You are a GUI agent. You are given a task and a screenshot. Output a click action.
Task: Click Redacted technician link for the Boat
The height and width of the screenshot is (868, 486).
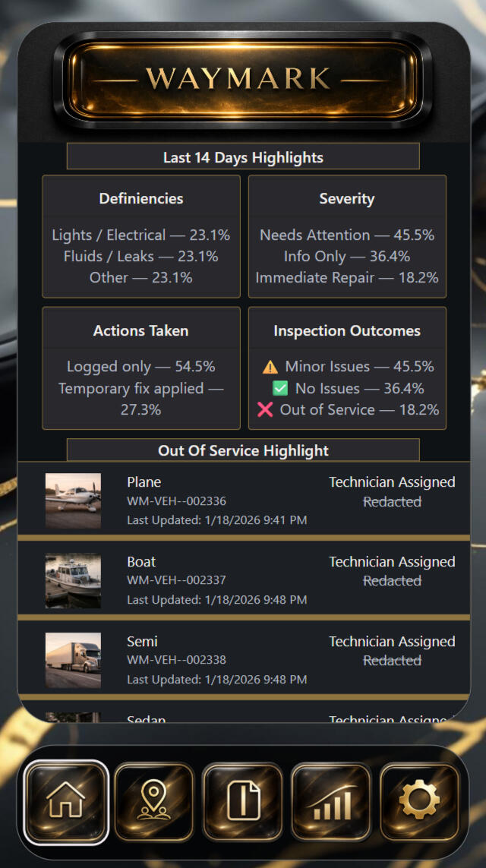[x=392, y=581]
